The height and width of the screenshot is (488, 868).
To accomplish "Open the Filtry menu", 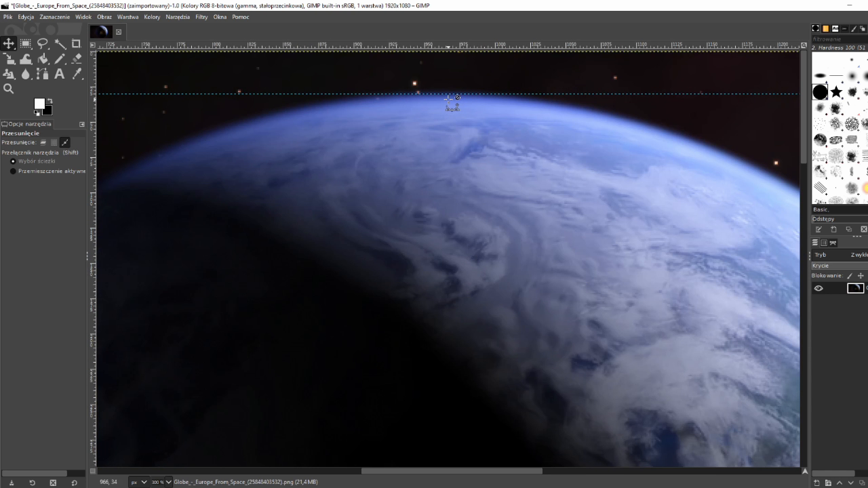I will 201,17.
